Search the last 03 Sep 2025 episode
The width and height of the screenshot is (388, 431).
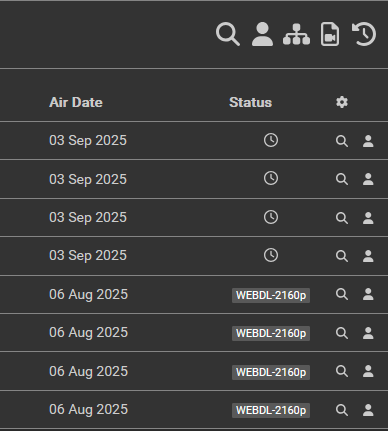(x=342, y=256)
